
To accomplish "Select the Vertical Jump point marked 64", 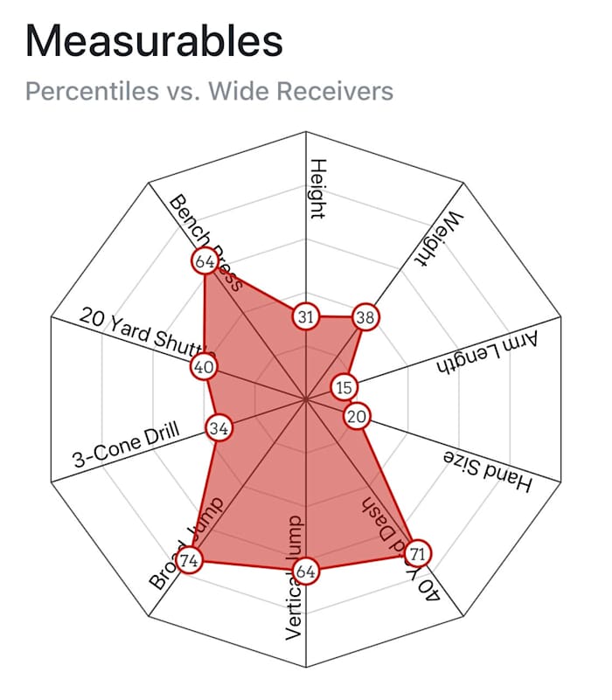I will point(305,572).
